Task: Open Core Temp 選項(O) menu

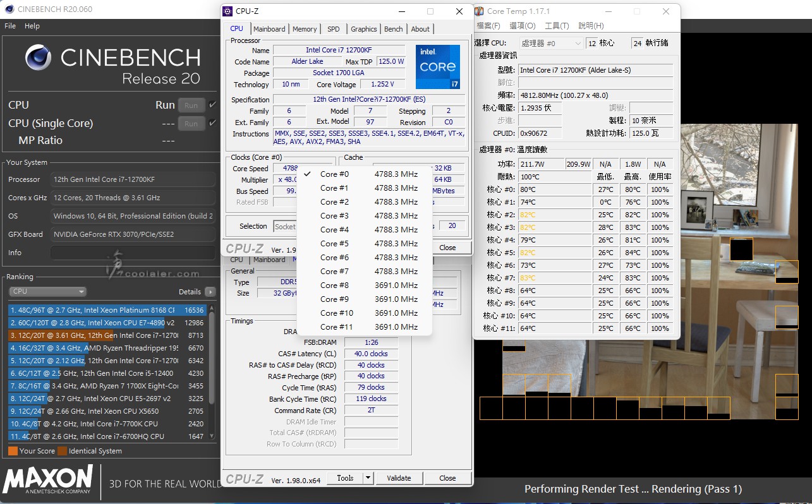Action: tap(523, 26)
